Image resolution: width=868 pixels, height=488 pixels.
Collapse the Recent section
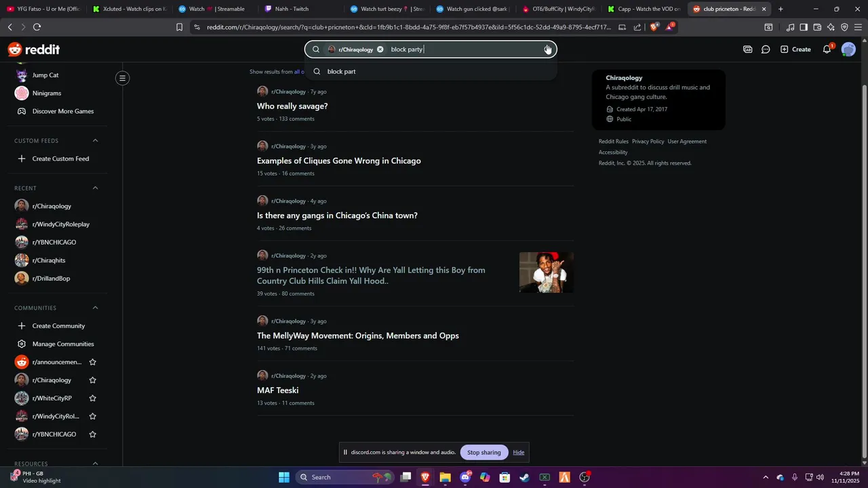(x=95, y=188)
